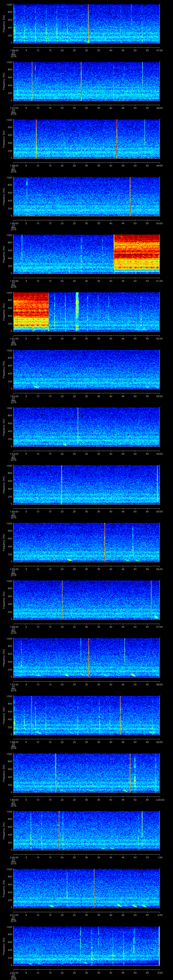Viewport: 173px width, 980px height.
Task: Click the 3:00 end label of the last panel
Action: 160,972
